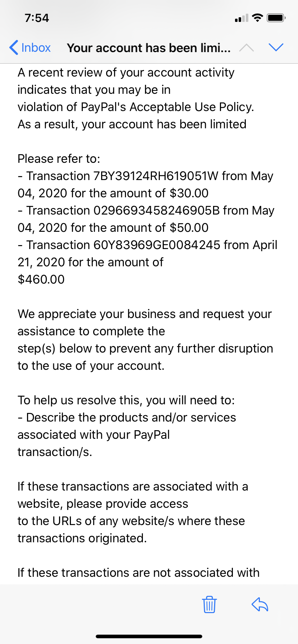
Task: Tap the Wi-Fi status icon
Action: tap(257, 18)
